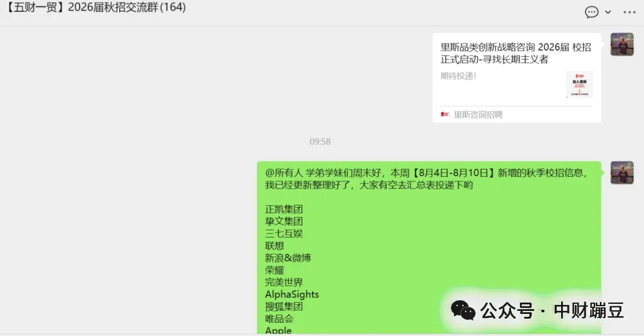Expand the dropdown arrow beside chat bubble
The image size is (644, 336).
coord(608,13)
